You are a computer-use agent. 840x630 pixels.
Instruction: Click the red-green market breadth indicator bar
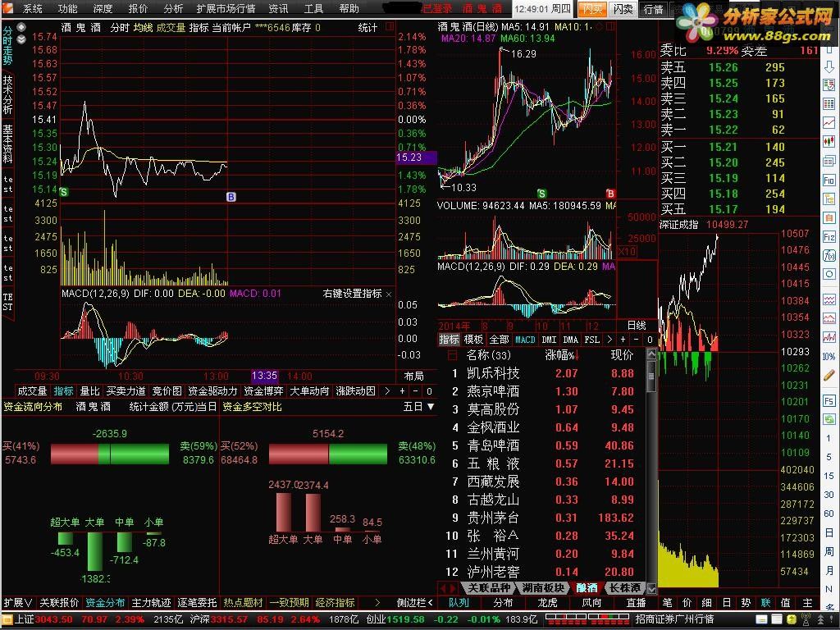tap(587, 619)
